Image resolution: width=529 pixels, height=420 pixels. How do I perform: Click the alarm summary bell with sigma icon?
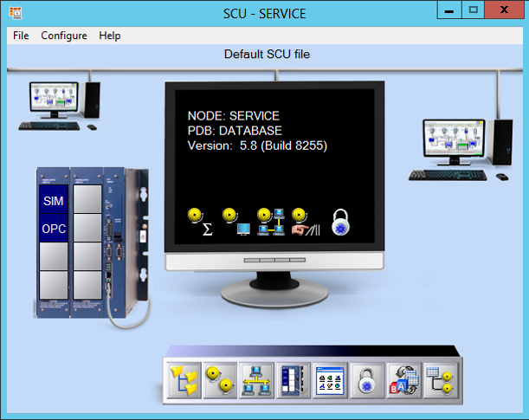[x=200, y=222]
